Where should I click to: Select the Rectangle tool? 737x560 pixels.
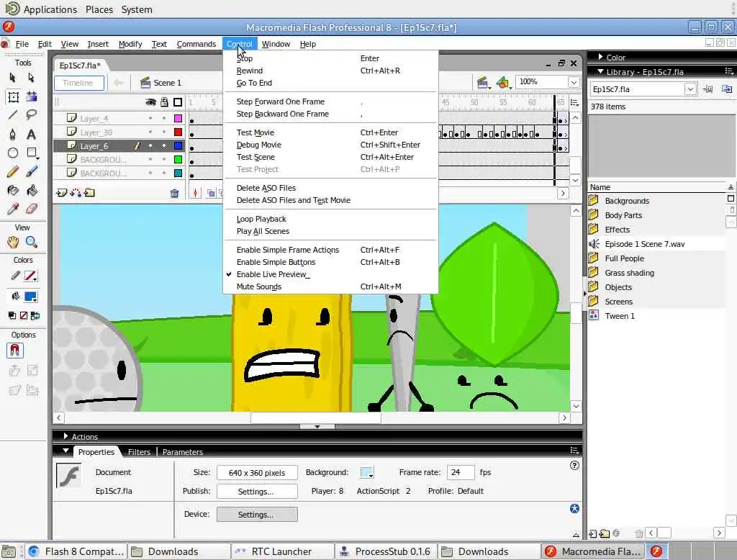click(x=32, y=153)
